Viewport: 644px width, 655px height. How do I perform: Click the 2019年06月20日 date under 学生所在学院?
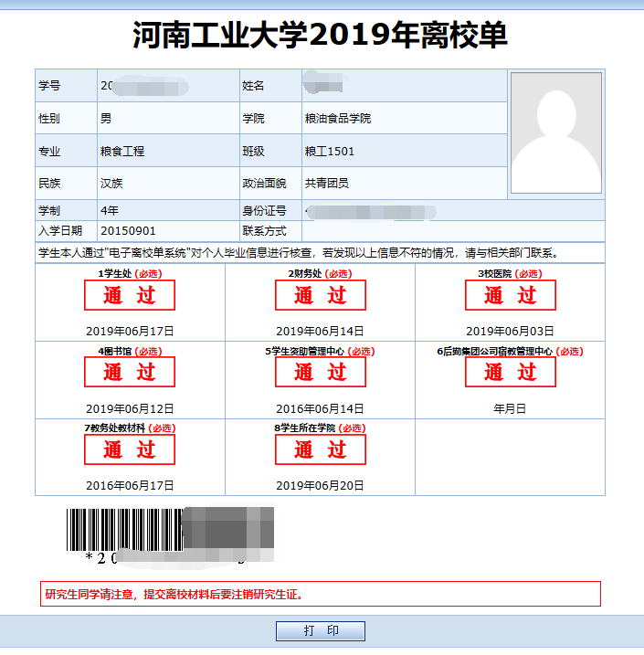320,485
